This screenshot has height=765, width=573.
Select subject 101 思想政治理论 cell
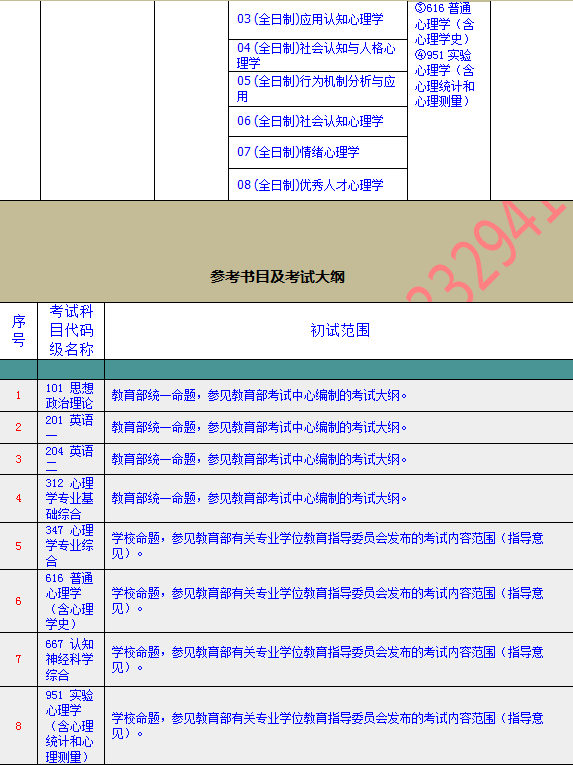69,396
